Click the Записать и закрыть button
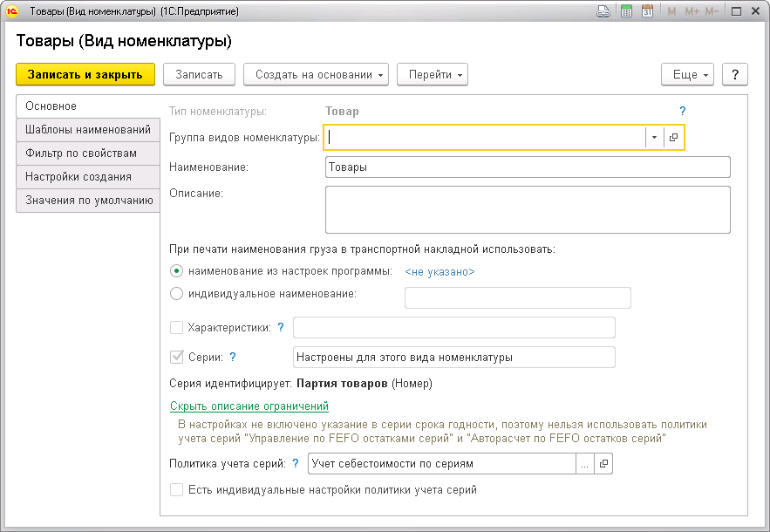This screenshot has height=532, width=770. [85, 75]
